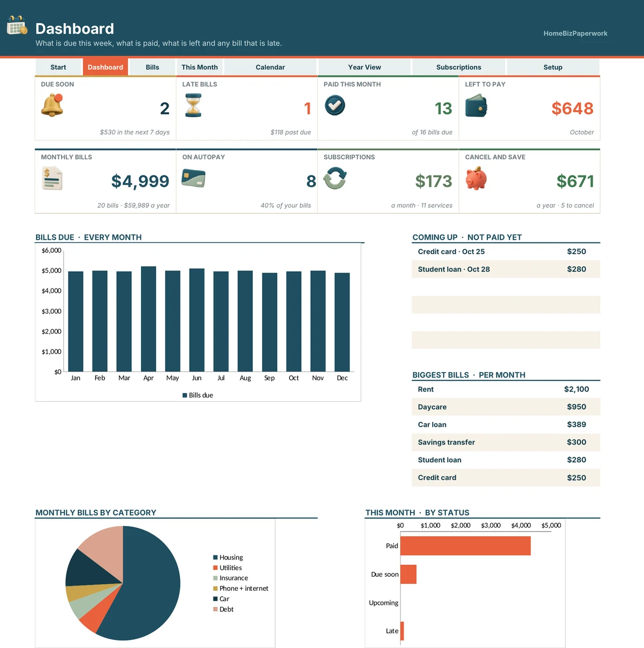Click the $648 Left To Pay value
The width and height of the screenshot is (644, 648).
(572, 109)
